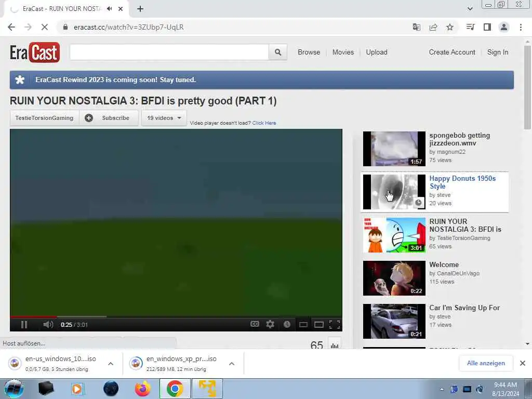This screenshot has width=532, height=399.
Task: Open the tab search chevron
Action: [x=470, y=9]
